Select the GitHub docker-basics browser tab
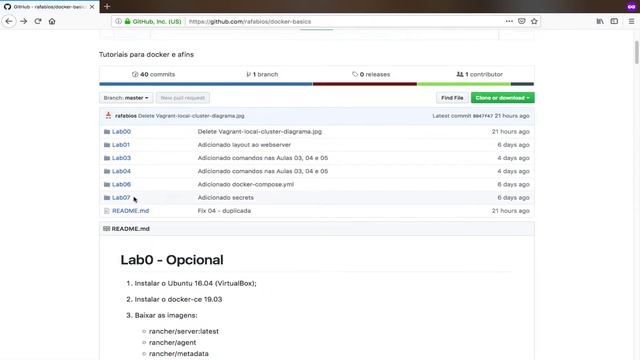This screenshot has height=360, width=640. point(49,7)
